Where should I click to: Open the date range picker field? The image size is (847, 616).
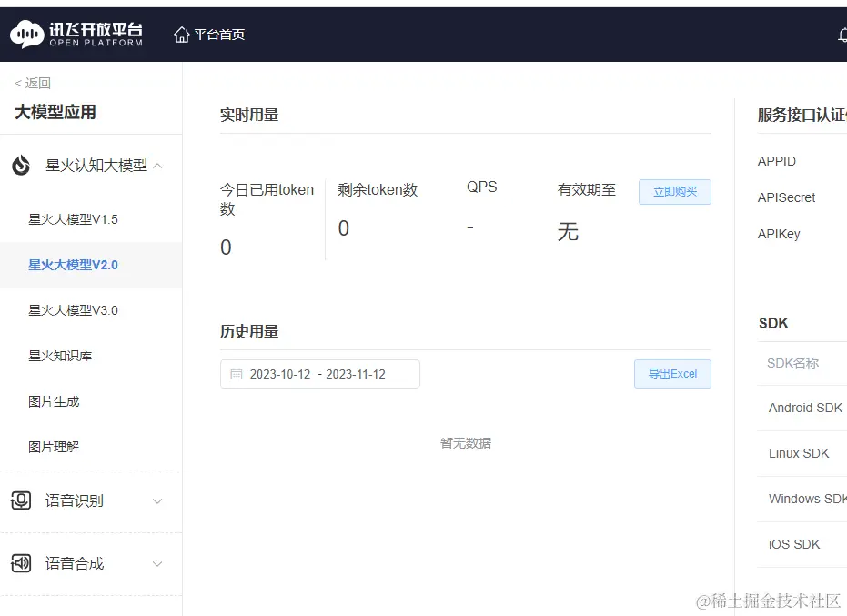pos(320,374)
